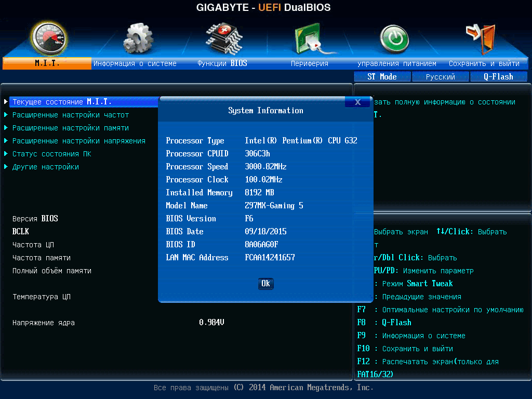Confirm System Information dialog with Ok
Screen dimensions: 532x399
[265, 284]
